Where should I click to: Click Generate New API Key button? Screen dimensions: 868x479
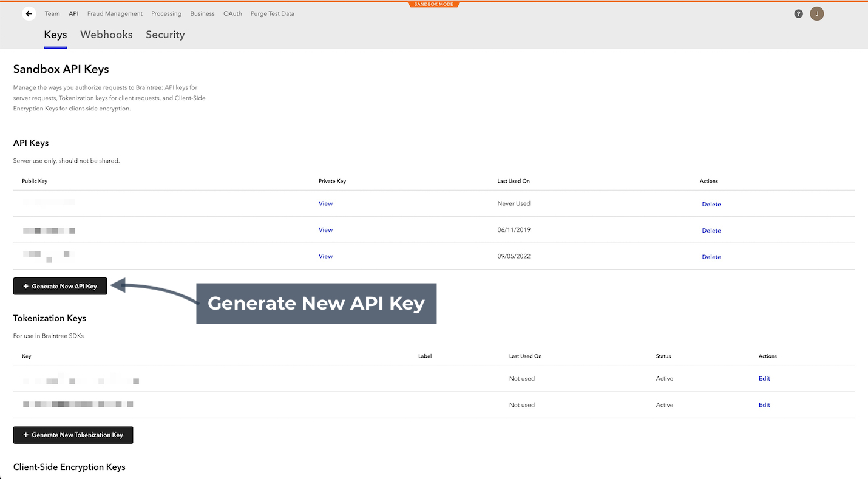60,286
